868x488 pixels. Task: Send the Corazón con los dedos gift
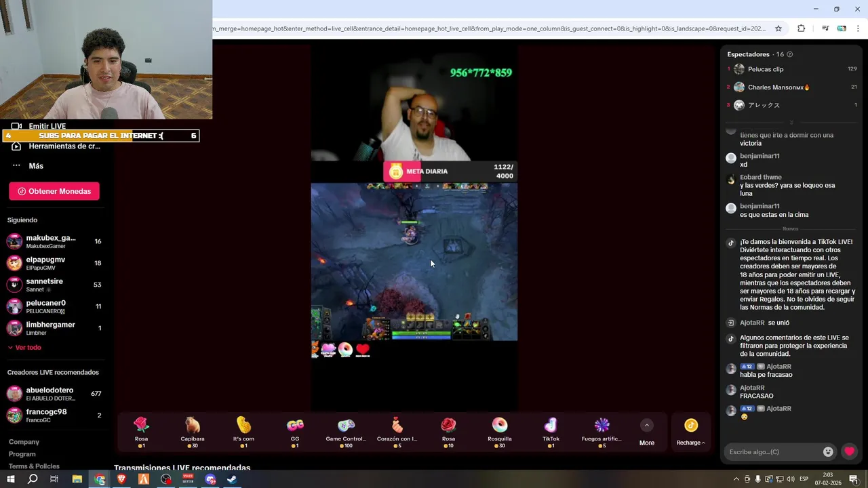coord(397,432)
